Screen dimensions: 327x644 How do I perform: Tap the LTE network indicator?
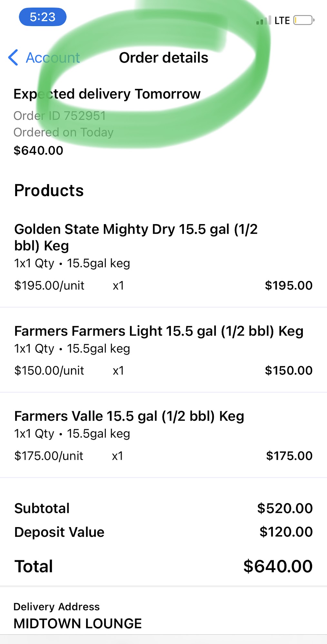pos(282,21)
